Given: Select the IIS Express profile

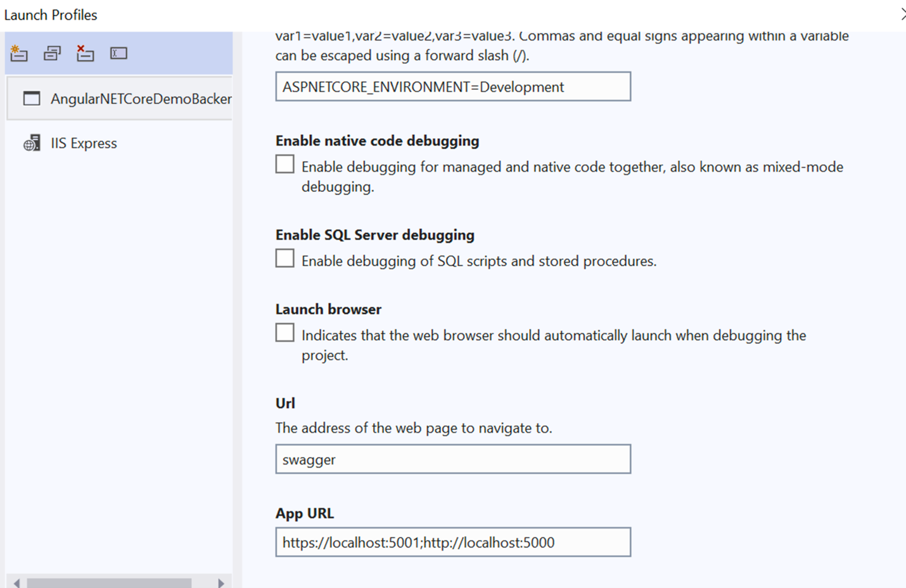Looking at the screenshot, I should pyautogui.click(x=120, y=143).
